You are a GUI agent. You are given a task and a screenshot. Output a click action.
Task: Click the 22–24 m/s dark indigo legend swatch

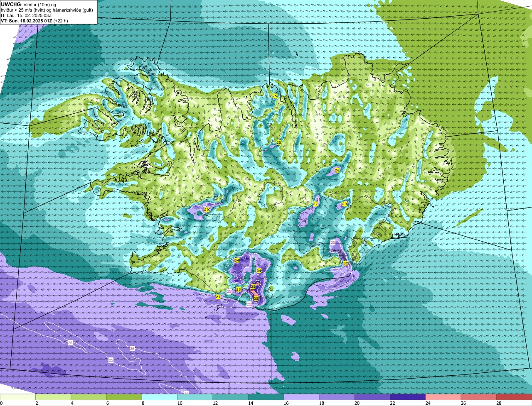point(408,397)
